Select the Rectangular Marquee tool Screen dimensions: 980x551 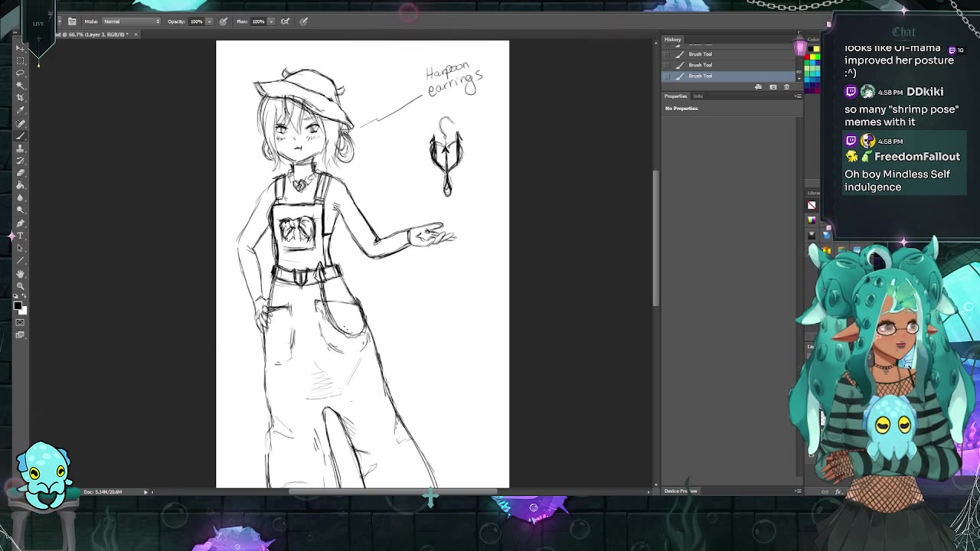tap(21, 60)
